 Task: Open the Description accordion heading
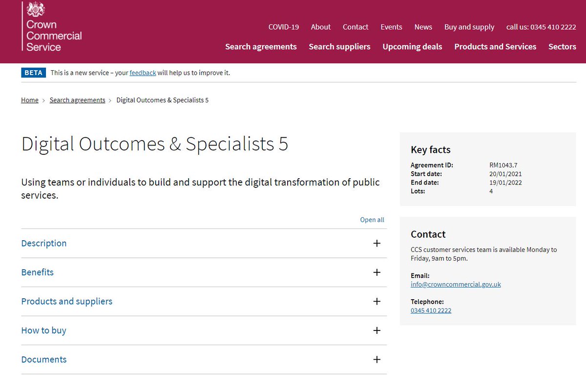click(44, 243)
